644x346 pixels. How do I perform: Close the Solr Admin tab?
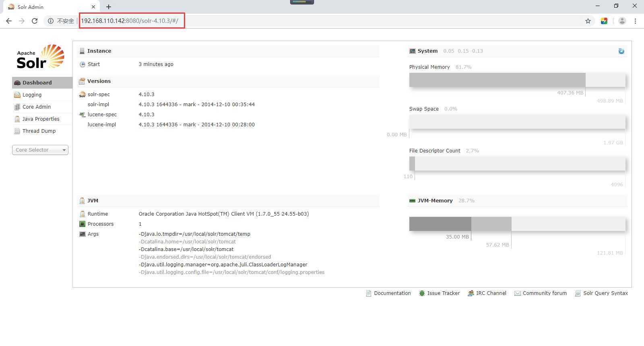pos(93,7)
